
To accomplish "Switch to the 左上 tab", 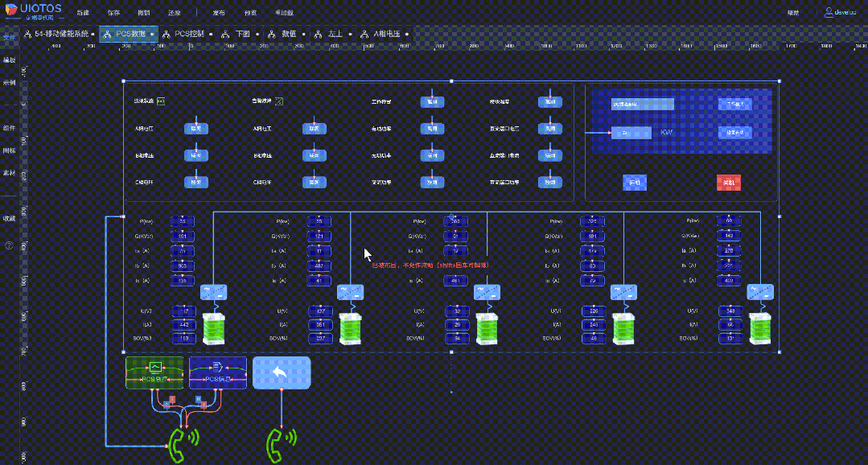I will (333, 34).
